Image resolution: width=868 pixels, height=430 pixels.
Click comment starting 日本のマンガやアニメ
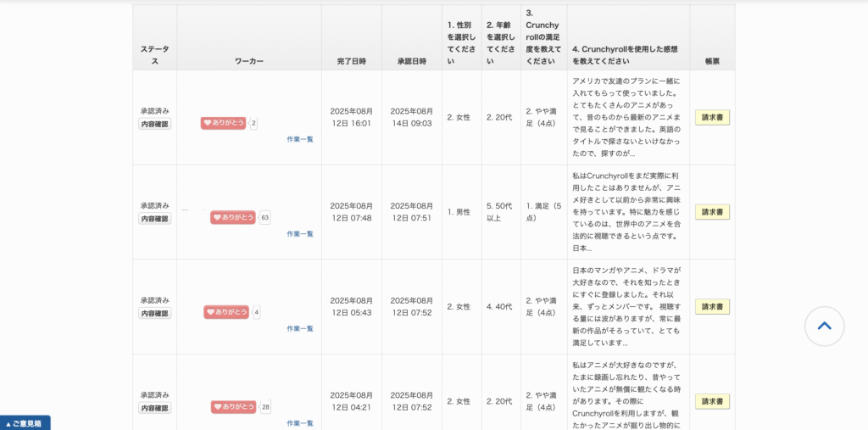tap(626, 306)
